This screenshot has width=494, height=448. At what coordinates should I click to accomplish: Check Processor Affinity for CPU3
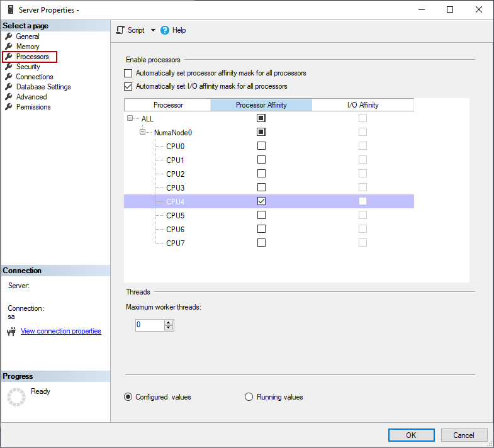coord(261,188)
